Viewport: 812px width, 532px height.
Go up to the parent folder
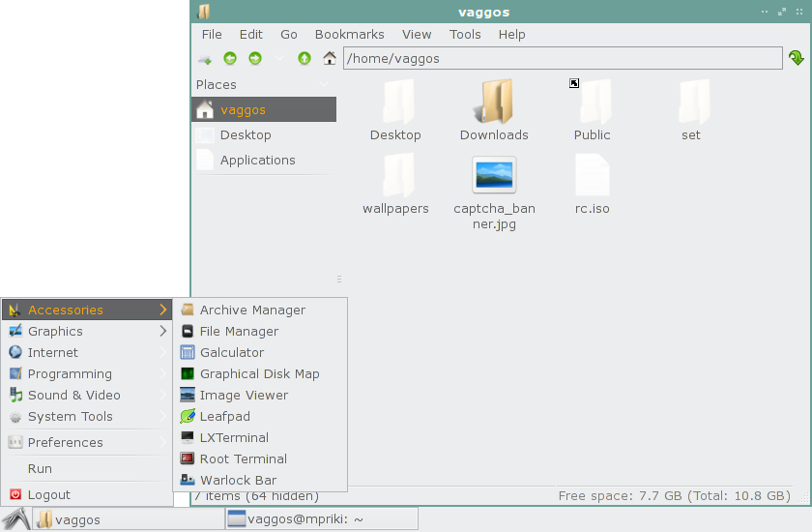[304, 58]
